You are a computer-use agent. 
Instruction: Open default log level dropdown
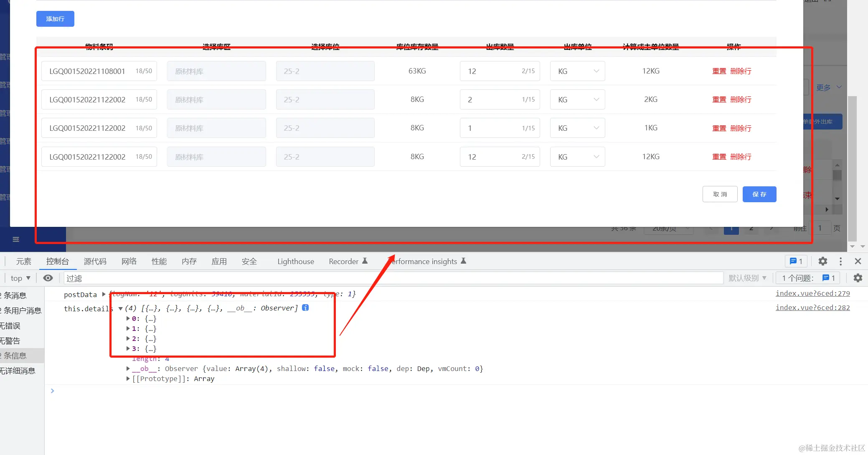point(747,278)
